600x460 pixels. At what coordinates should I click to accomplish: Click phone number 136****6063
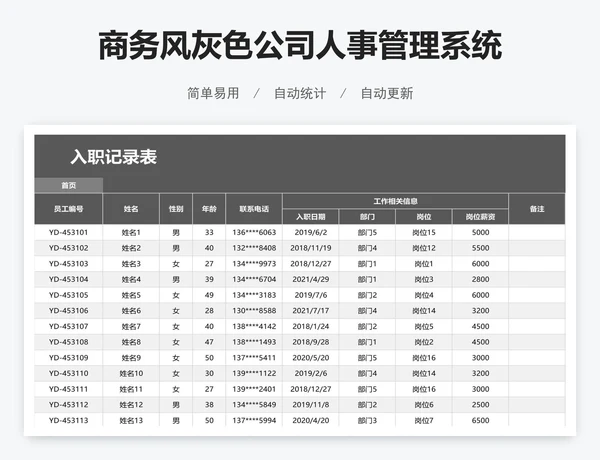254,232
